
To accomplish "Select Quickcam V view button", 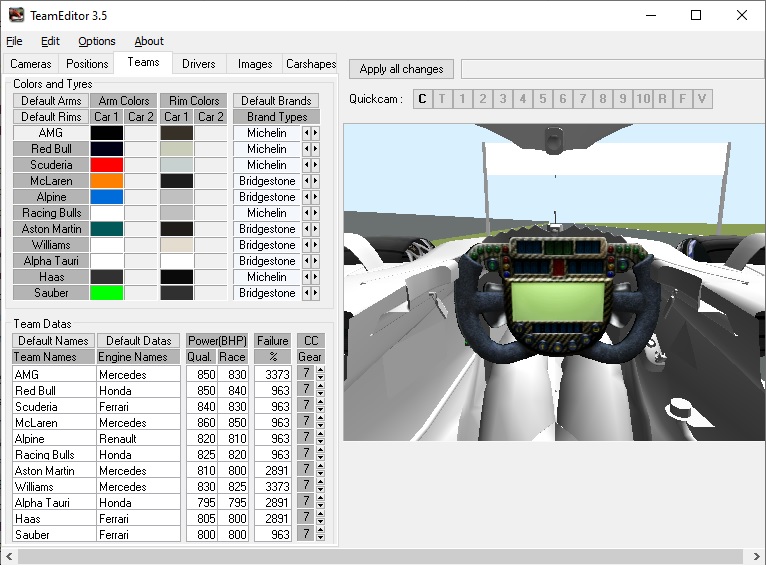I will (702, 99).
